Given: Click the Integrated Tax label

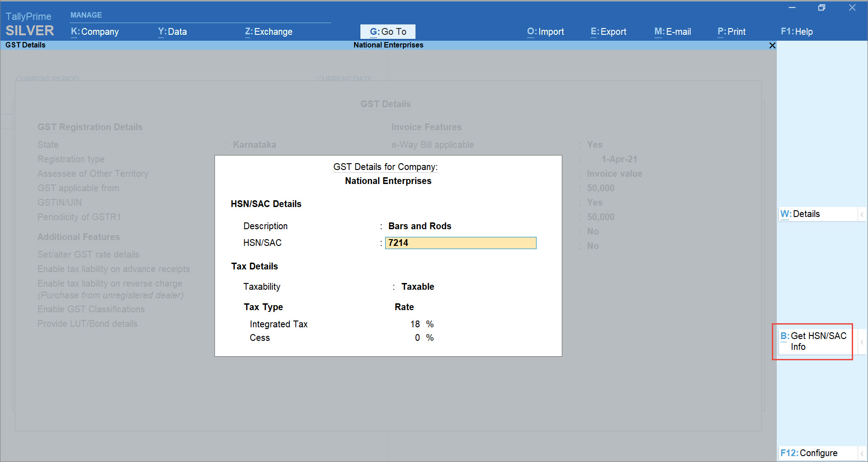Looking at the screenshot, I should pyautogui.click(x=279, y=324).
